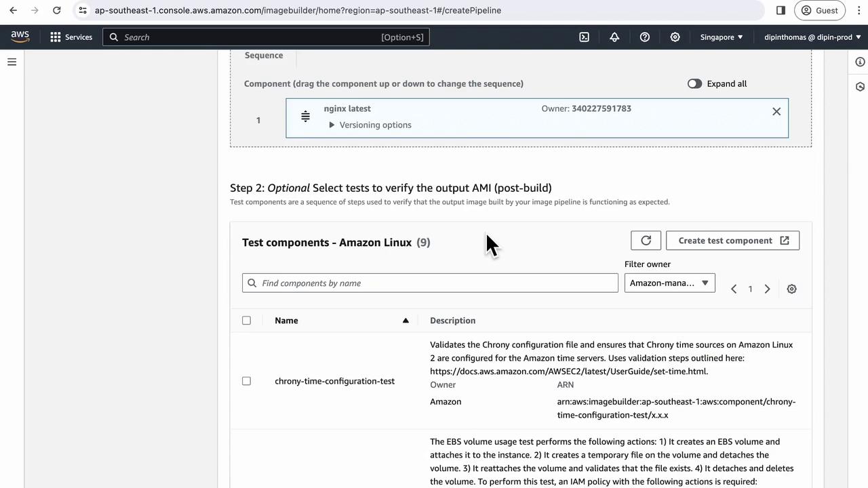Sort test components by Name column

click(x=342, y=321)
